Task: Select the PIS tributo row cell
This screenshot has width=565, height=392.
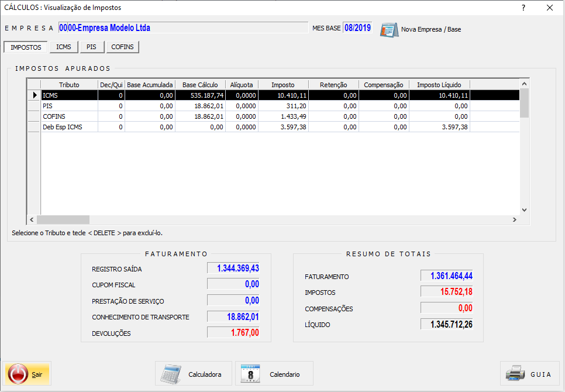Action: click(x=69, y=106)
